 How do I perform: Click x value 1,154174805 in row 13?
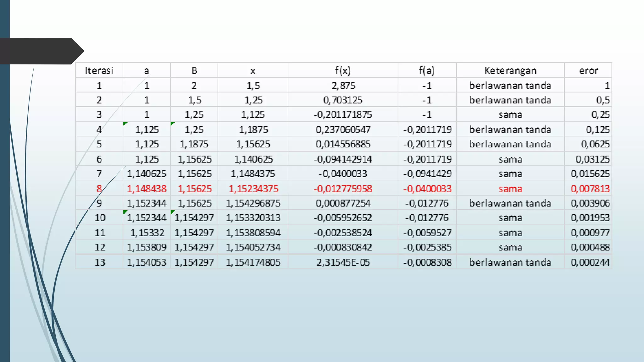pyautogui.click(x=253, y=262)
